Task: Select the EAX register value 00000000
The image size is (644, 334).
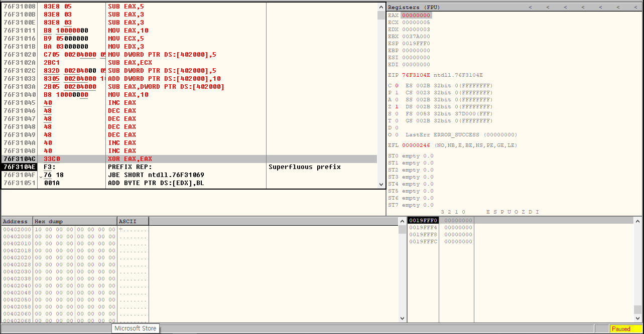Action: pyautogui.click(x=416, y=16)
